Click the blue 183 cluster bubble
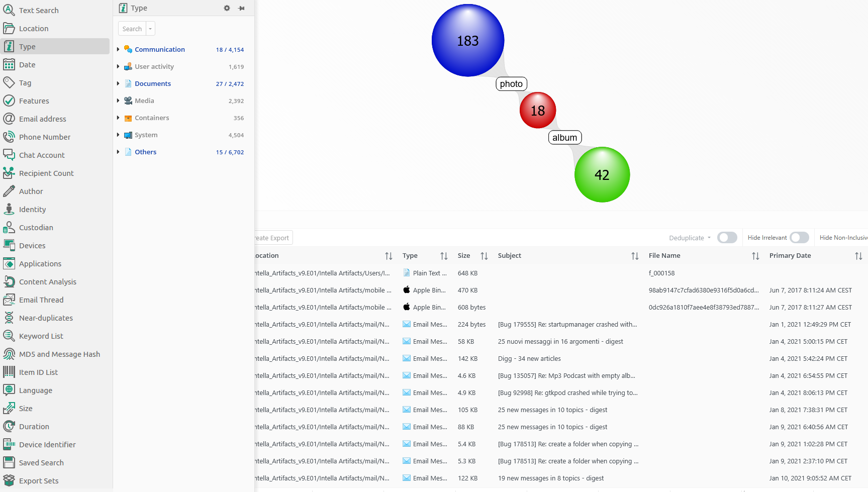The image size is (868, 492). click(467, 40)
